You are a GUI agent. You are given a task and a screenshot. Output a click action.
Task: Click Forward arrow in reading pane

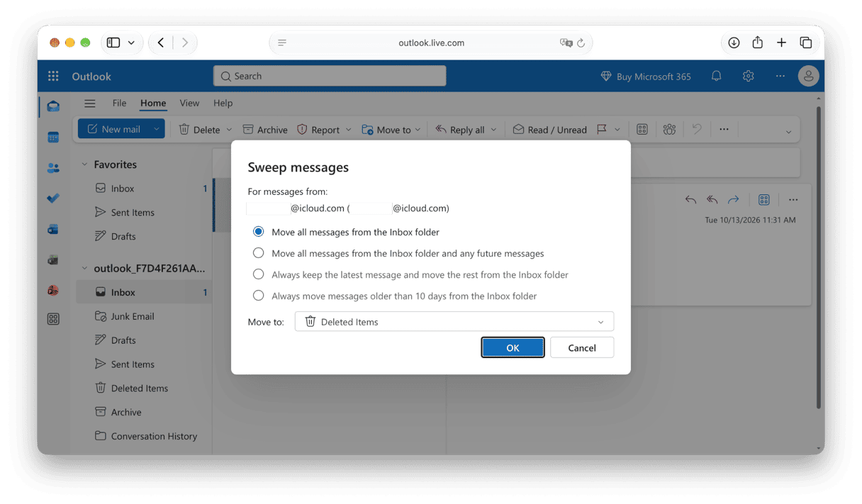734,200
